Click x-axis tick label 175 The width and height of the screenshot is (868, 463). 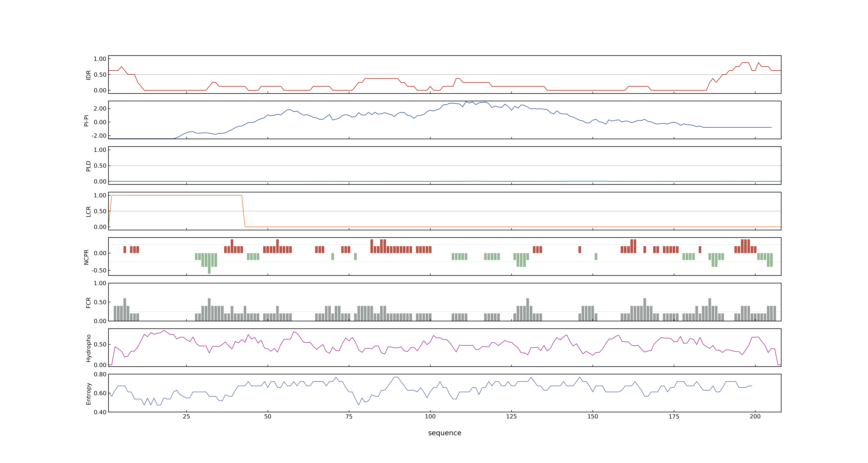coord(674,416)
